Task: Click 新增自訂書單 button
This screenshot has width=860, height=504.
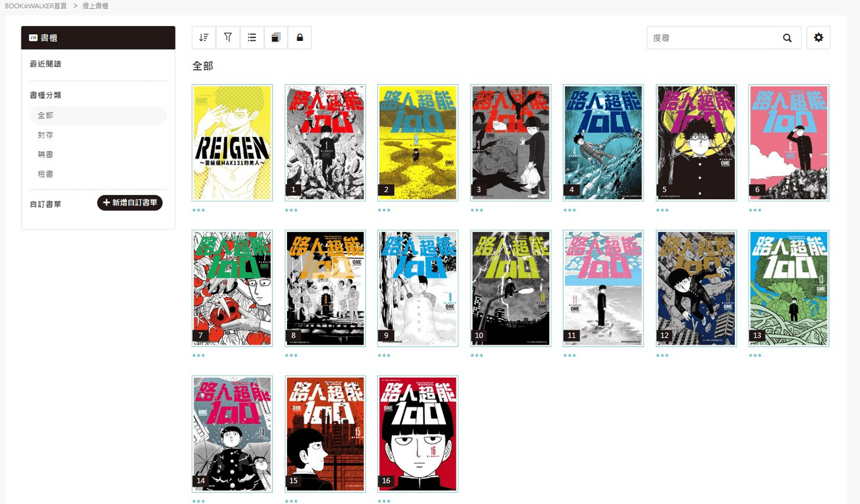Action: point(130,203)
